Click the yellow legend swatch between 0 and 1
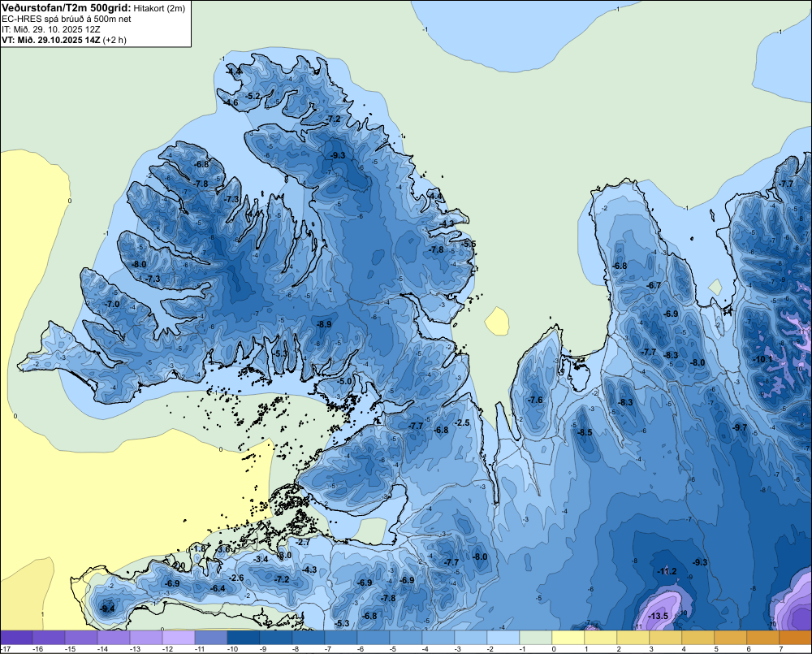Image resolution: width=812 pixels, height=654 pixels. pos(568,638)
